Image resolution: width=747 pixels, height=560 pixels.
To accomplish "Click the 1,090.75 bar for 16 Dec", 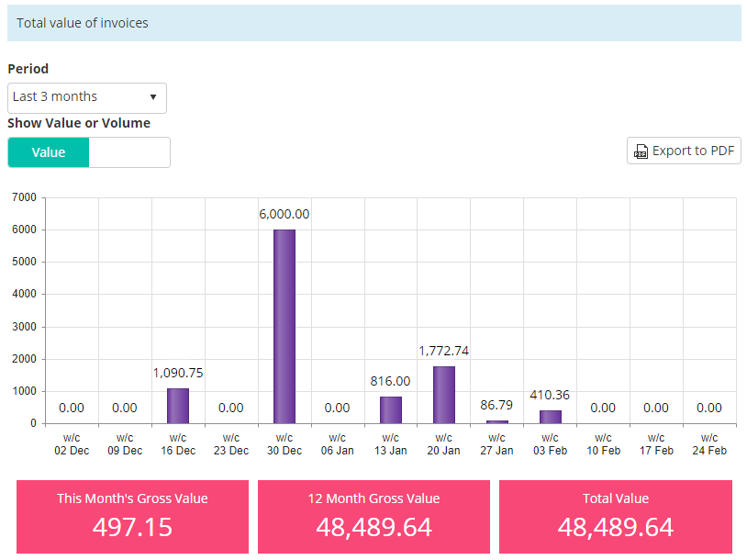I will point(178,406).
